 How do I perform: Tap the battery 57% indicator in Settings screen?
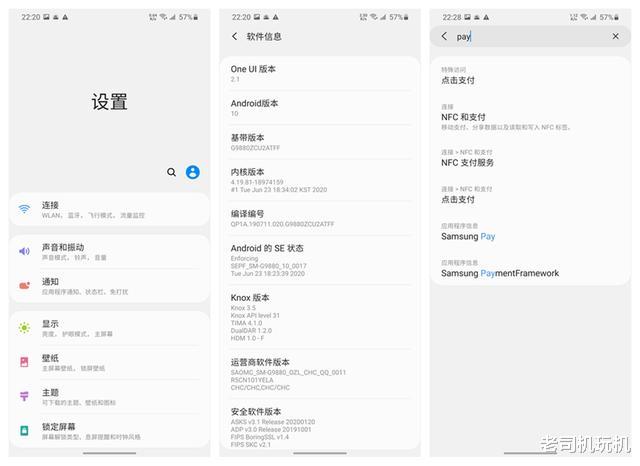click(x=188, y=17)
